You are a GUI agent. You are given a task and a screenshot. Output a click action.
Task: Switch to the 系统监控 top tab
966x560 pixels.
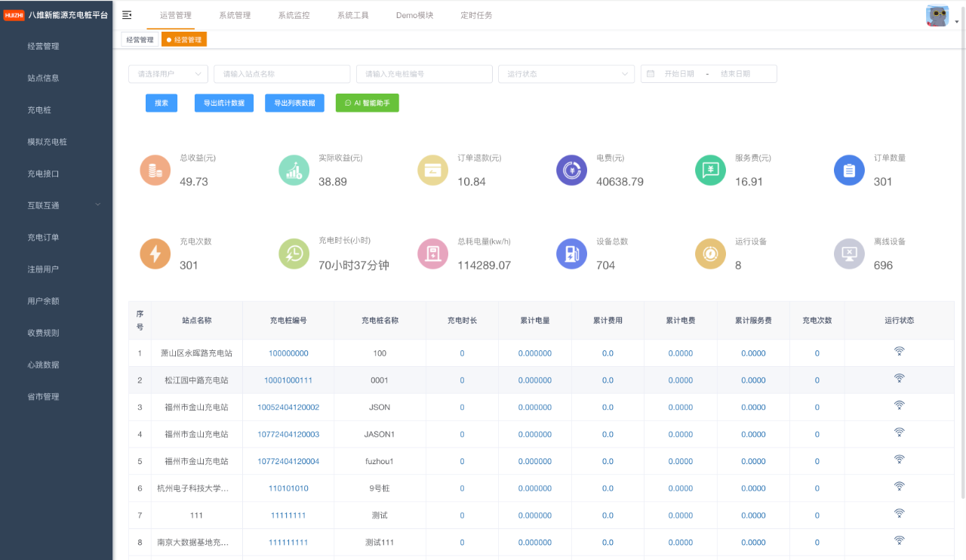click(294, 15)
